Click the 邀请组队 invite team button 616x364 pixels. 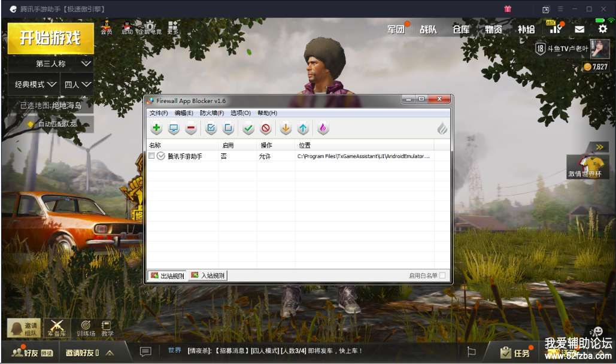(24, 328)
